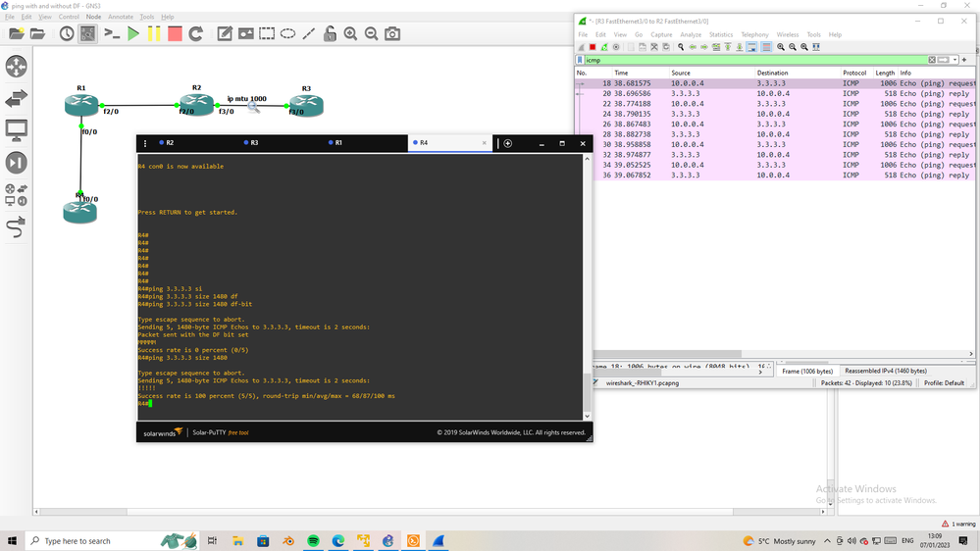Click Wireshark find packet magnifier icon
This screenshot has width=980, height=551.
(x=681, y=47)
